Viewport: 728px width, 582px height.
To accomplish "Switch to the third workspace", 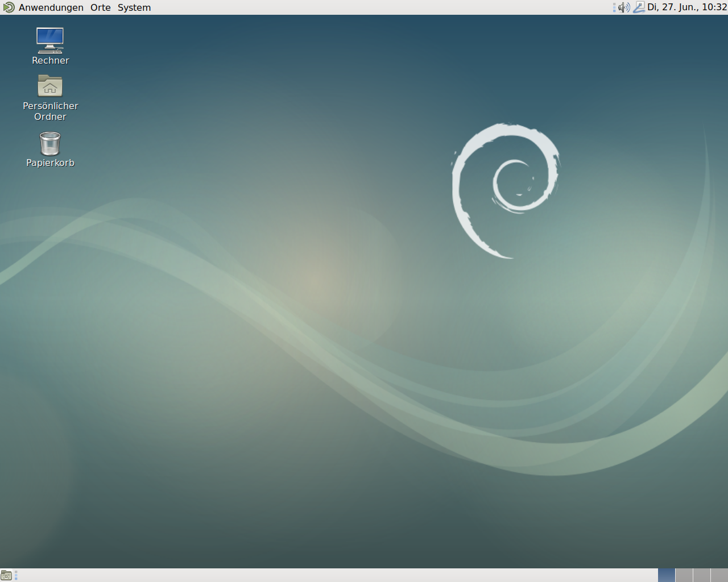I will (x=701, y=575).
